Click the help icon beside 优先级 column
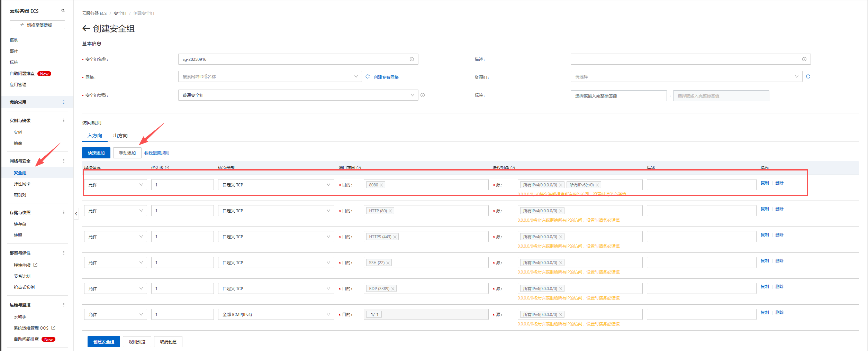Viewport: 868px width, 351px height. click(167, 168)
